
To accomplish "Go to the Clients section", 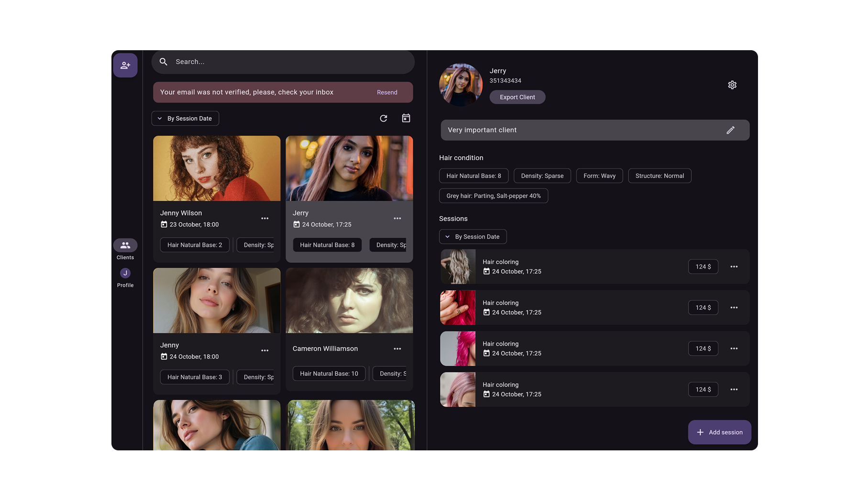I will pos(125,249).
